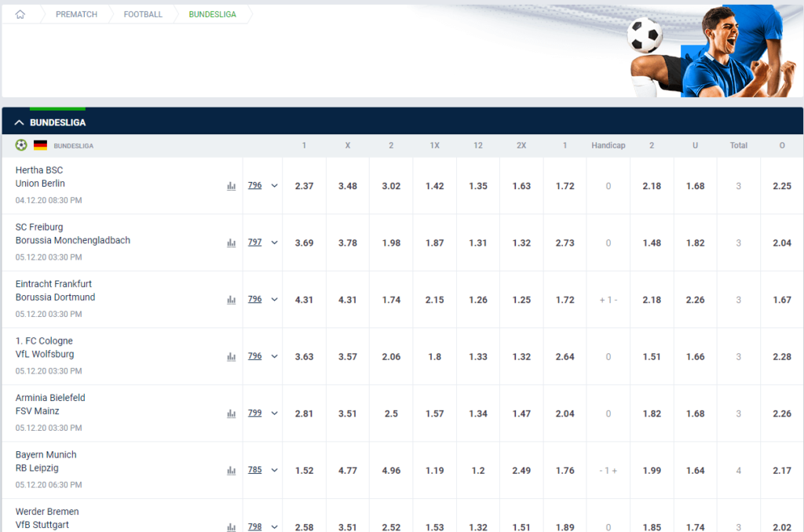Pick FSV Mainz away win odds 2.5
Viewport: 804px width, 532px height.
[x=391, y=413]
